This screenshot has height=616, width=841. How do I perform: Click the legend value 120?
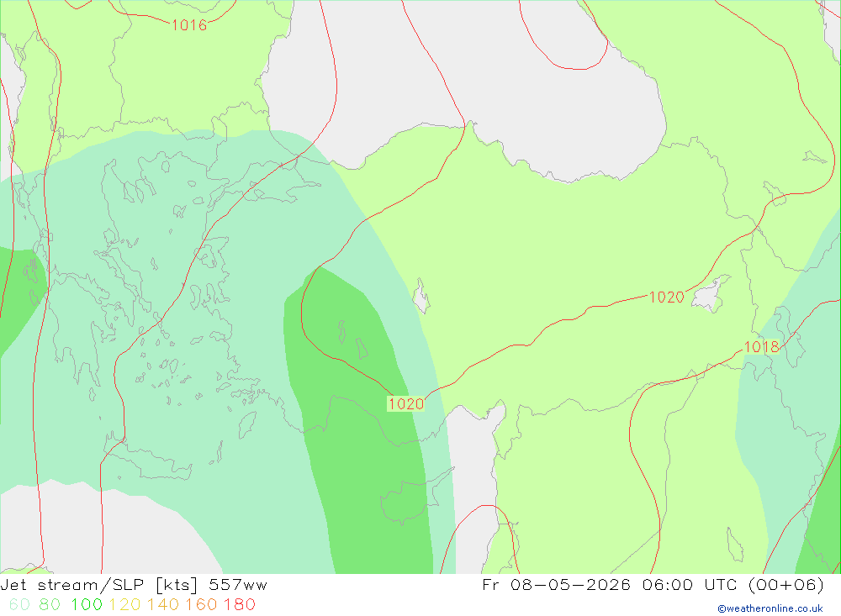pyautogui.click(x=124, y=604)
